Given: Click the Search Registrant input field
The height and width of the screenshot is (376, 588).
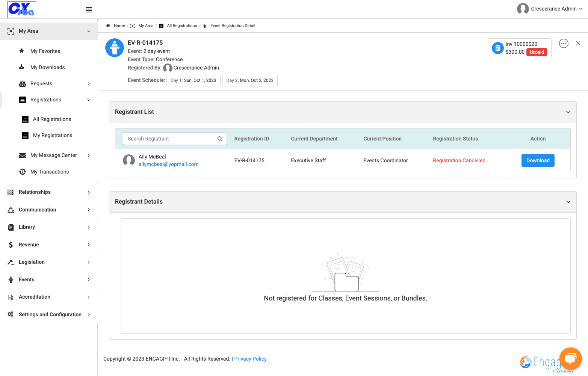Looking at the screenshot, I should click(x=175, y=139).
